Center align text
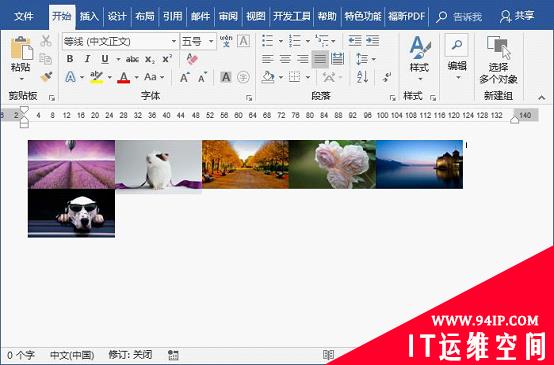Screen dimensions: 554x365 pos(285,59)
